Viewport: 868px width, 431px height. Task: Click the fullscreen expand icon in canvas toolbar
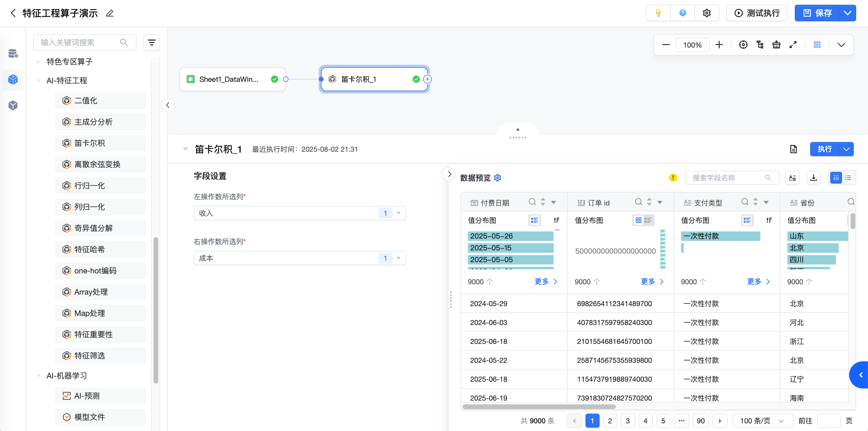click(x=793, y=45)
